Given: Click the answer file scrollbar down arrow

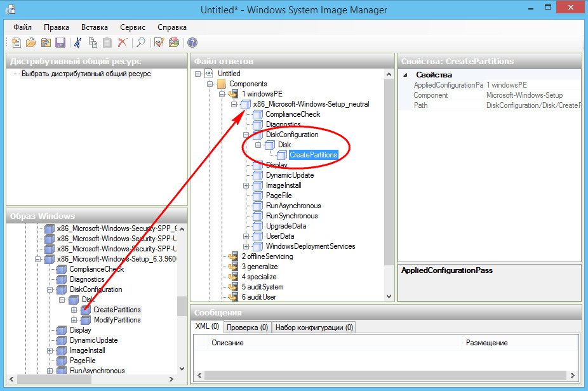Looking at the screenshot, I should (389, 296).
